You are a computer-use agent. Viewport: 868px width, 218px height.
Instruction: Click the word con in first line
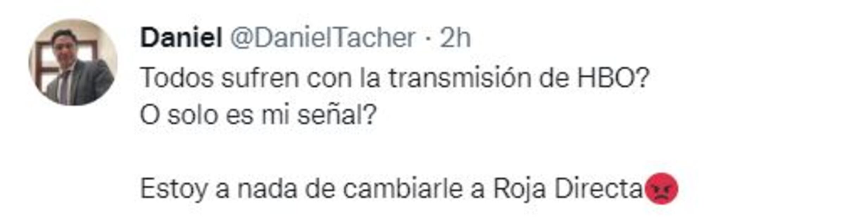pos(329,78)
